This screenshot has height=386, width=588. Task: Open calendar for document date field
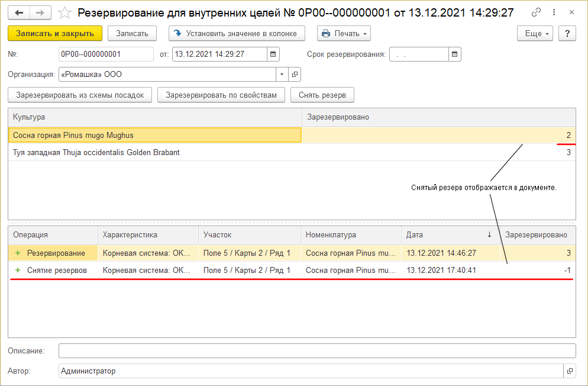pyautogui.click(x=273, y=54)
